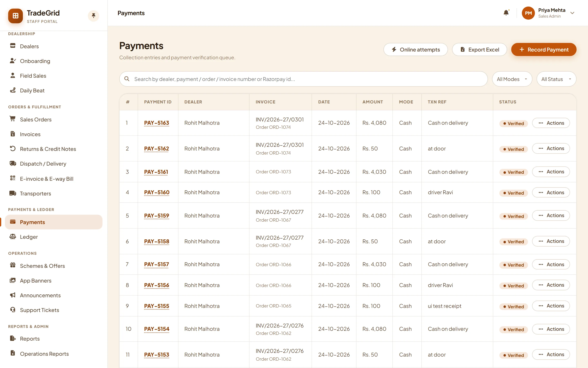Screen dimensions: 588x368
Task: Open Online attempts
Action: (x=415, y=50)
